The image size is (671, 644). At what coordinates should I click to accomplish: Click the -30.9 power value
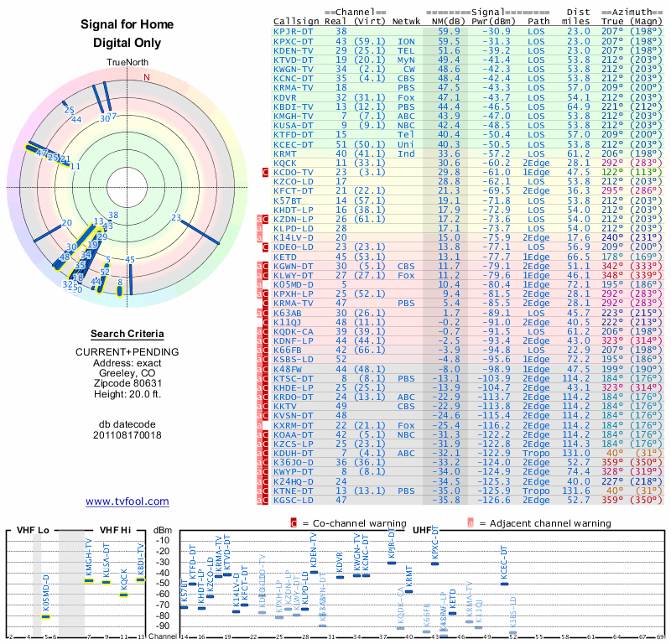coord(497,32)
